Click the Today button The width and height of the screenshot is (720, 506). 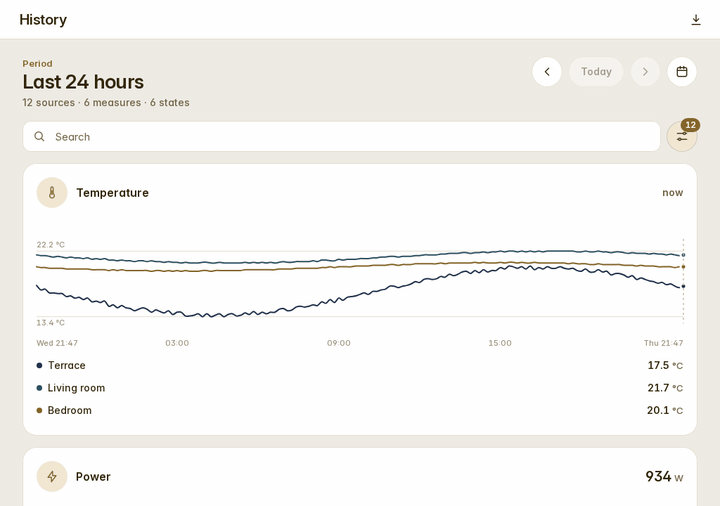pos(596,72)
